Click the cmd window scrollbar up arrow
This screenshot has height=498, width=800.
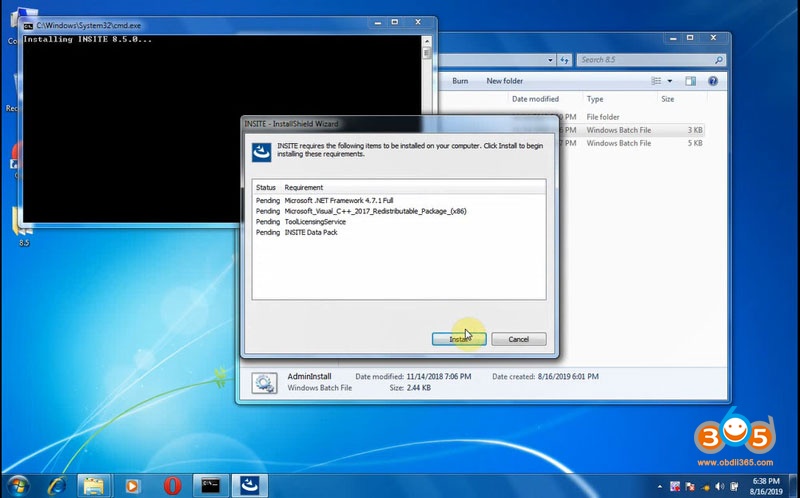point(427,40)
